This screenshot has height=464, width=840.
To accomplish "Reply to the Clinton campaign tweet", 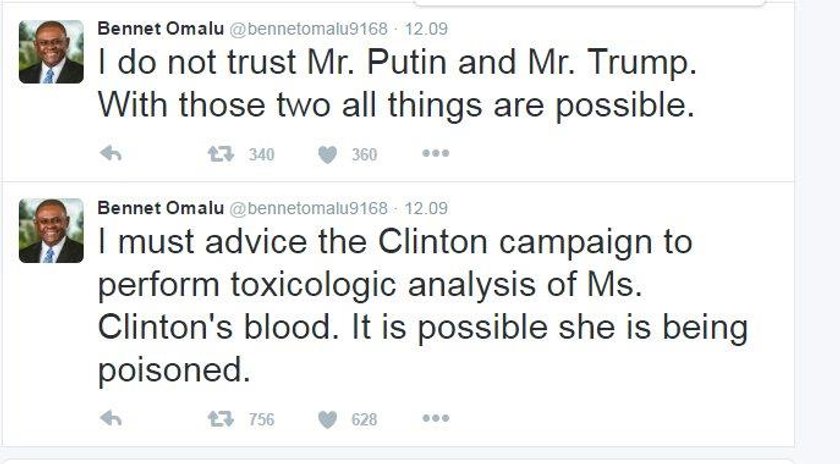I will [111, 418].
